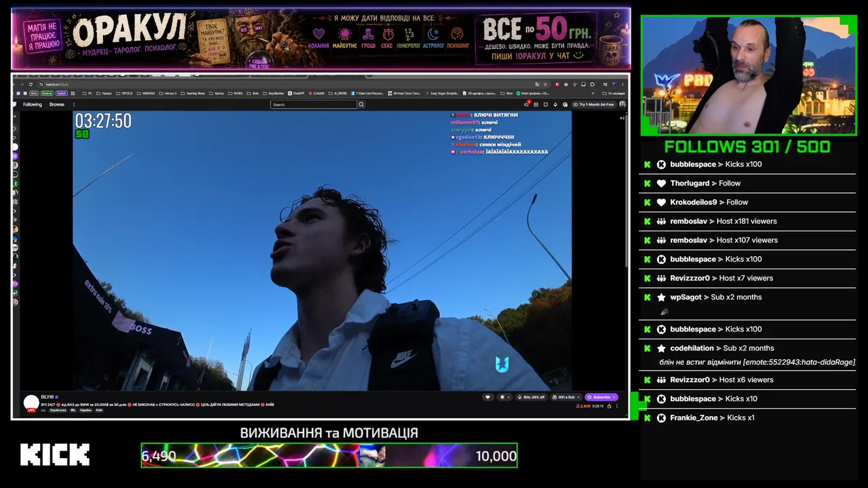Click bubblespace Kicks x10 row
868x488 pixels.
[x=747, y=399]
